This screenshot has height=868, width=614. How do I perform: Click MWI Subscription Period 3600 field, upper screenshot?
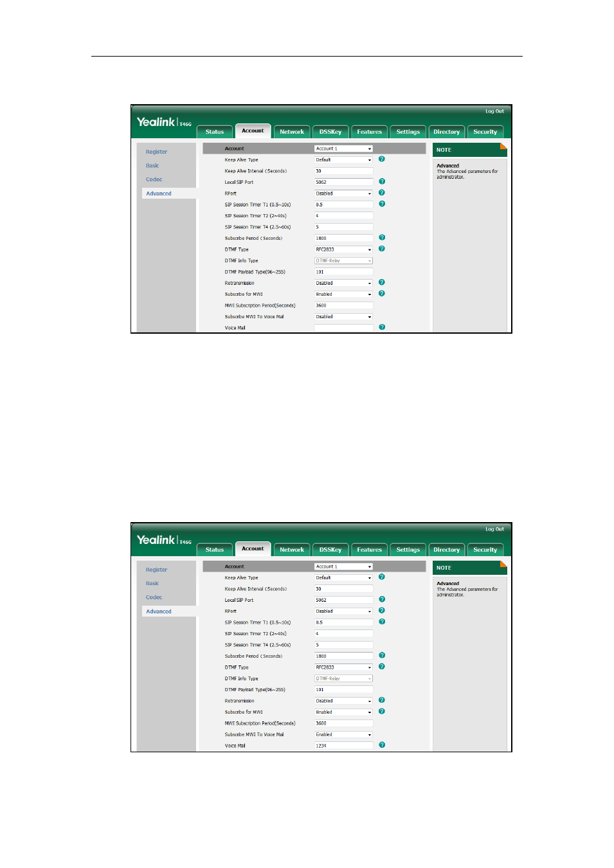tap(343, 305)
